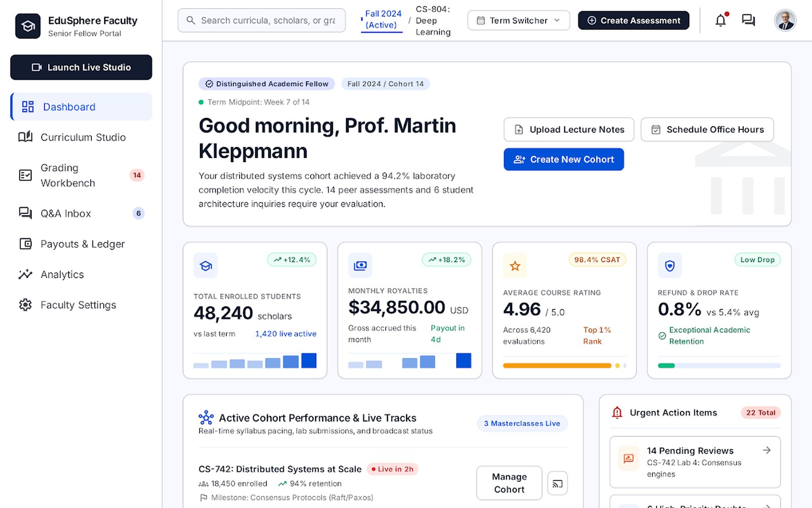Click the EduSphere Faculty logo icon

[28, 26]
